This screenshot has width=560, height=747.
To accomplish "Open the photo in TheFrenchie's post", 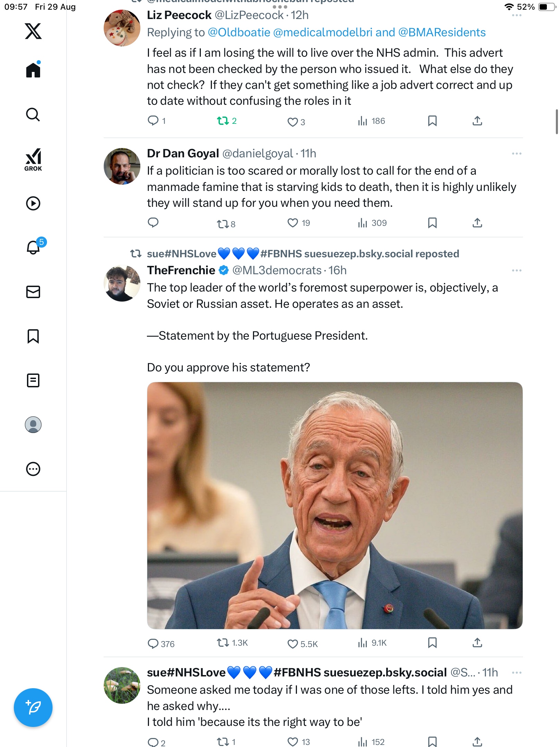I will click(335, 505).
